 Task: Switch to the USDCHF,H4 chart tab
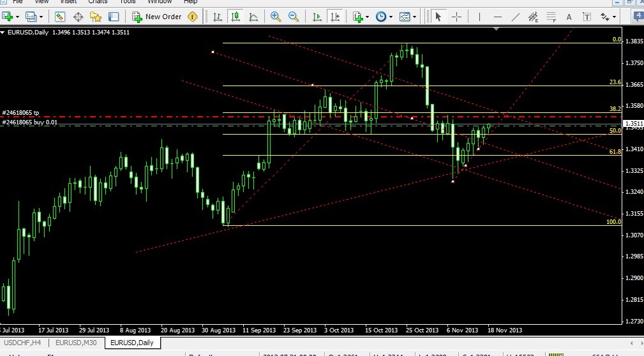tap(22, 343)
